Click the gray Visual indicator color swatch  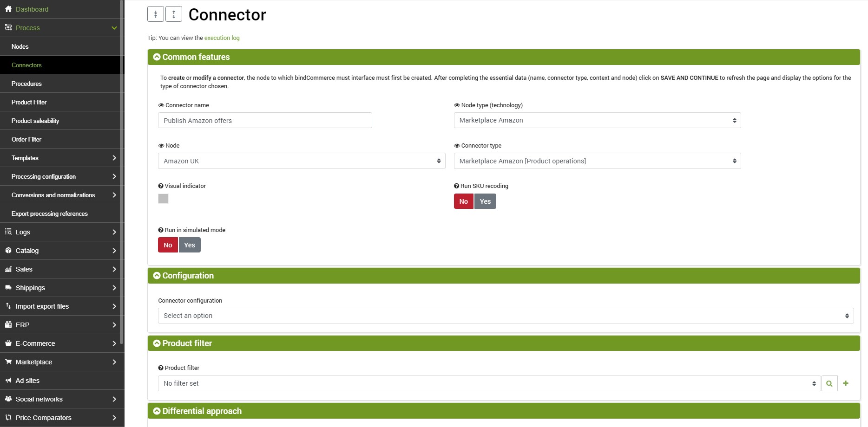[163, 199]
